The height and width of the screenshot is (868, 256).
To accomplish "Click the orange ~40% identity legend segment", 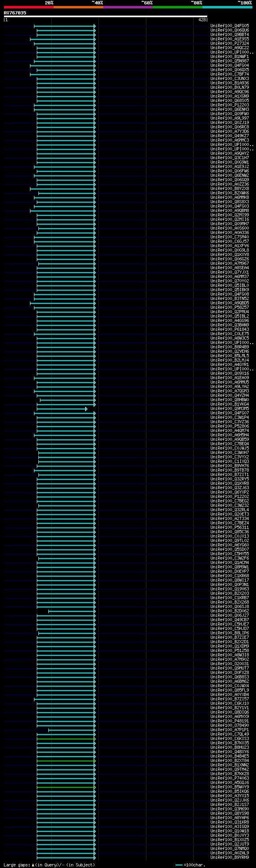I will [78, 7].
